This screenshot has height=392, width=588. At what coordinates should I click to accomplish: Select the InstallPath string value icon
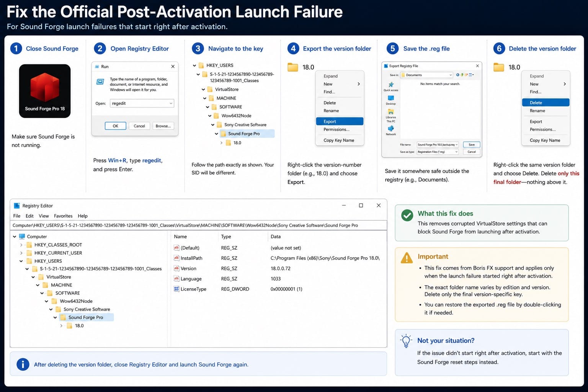[176, 258]
